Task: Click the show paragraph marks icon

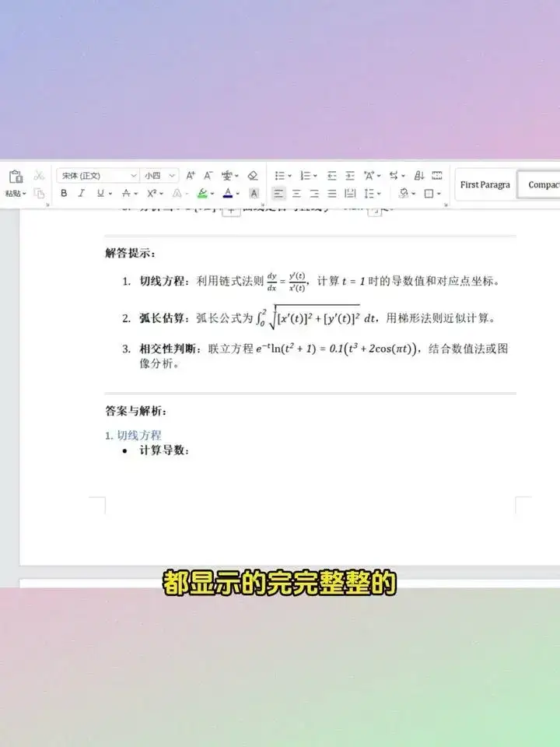Action: click(437, 176)
